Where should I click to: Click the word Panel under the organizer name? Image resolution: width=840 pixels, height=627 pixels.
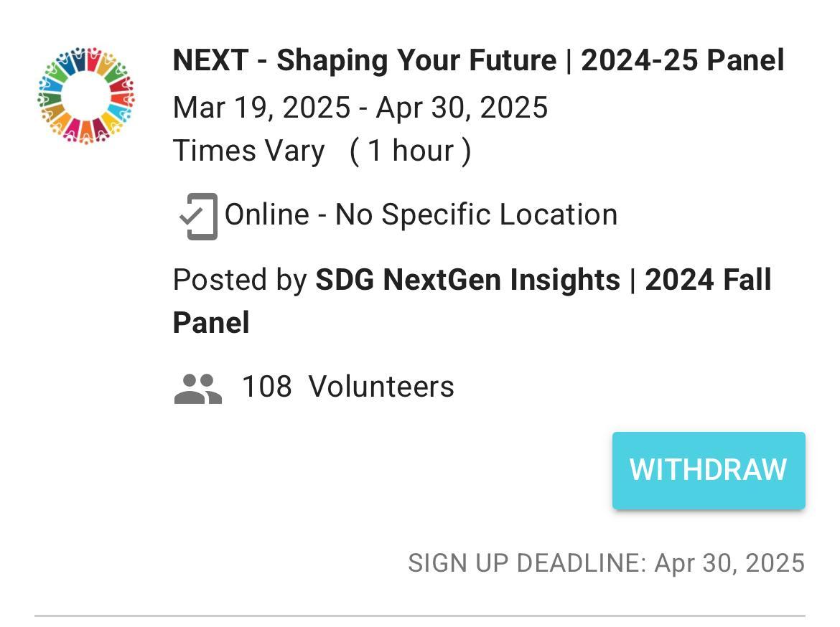pos(211,323)
